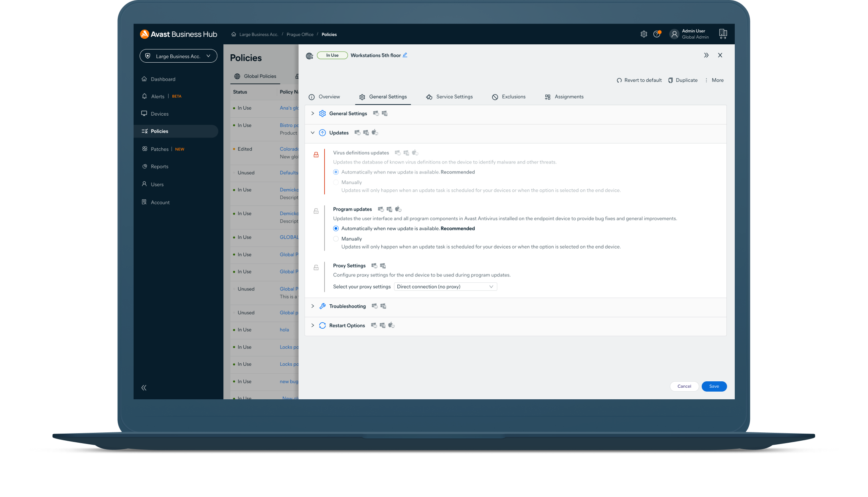
Task: Select Manually for program updates option
Action: pos(335,239)
